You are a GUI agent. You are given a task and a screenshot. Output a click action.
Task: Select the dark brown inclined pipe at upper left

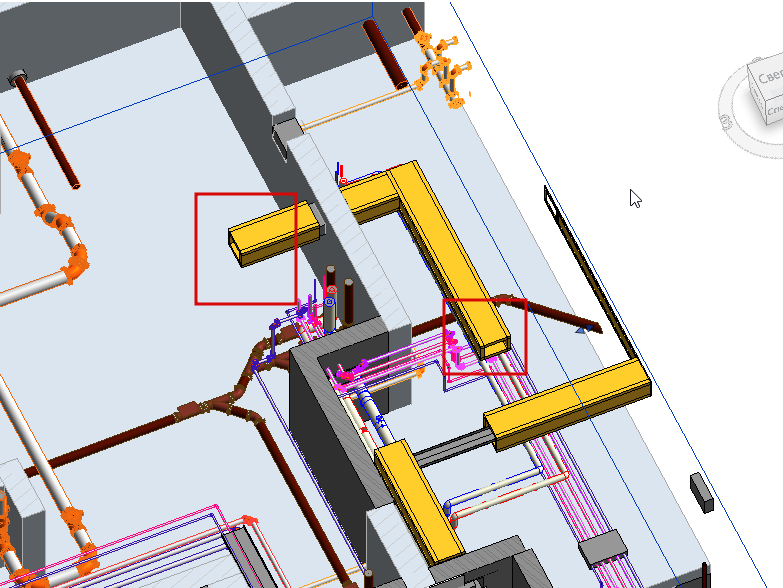point(46,132)
